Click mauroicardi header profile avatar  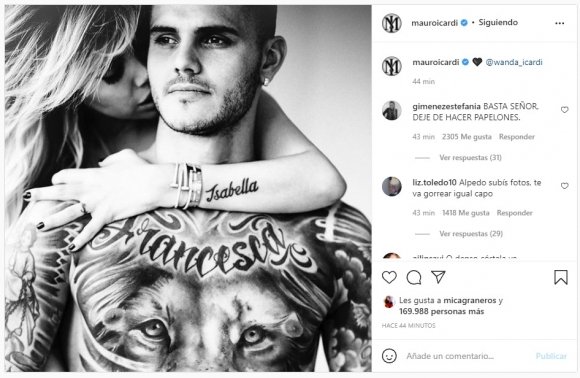pos(392,23)
